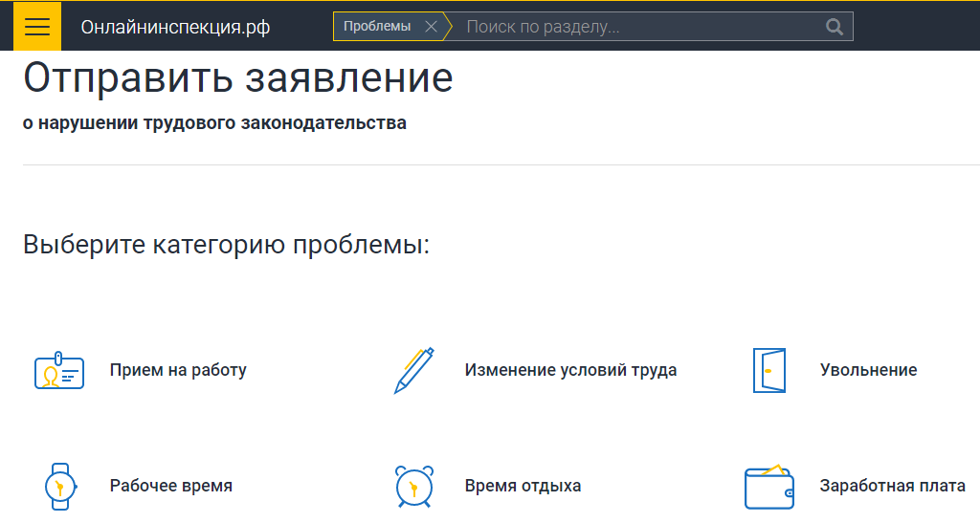Click the wallet icon for wages

pos(768,487)
